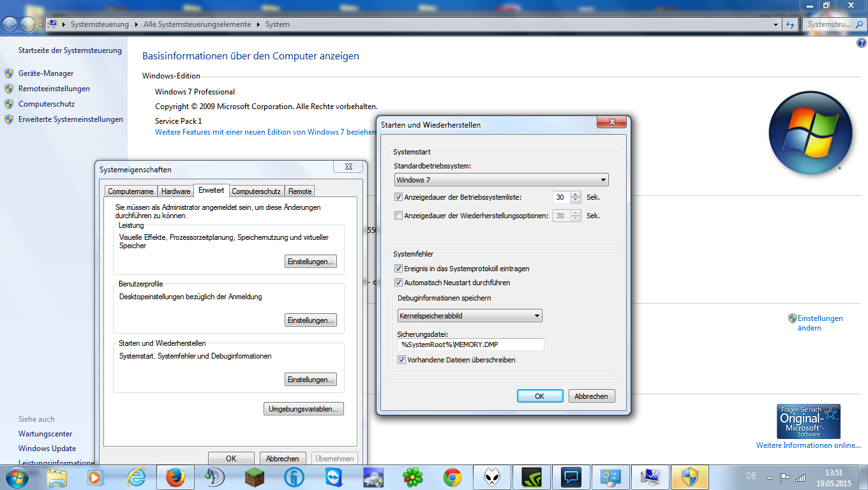Open the help question mark icon

pos(861,43)
